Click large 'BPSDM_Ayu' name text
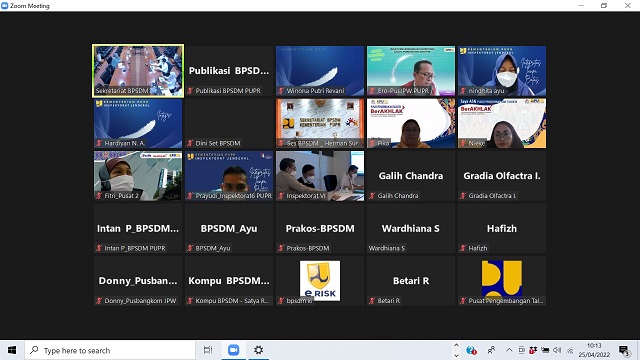This screenshot has height=360, width=640. coord(229,229)
